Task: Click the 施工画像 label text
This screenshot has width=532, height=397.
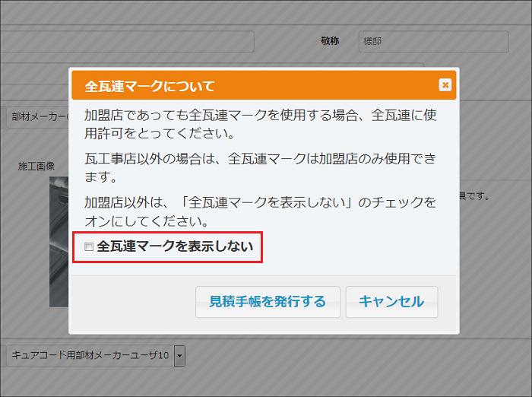Action: 36,166
